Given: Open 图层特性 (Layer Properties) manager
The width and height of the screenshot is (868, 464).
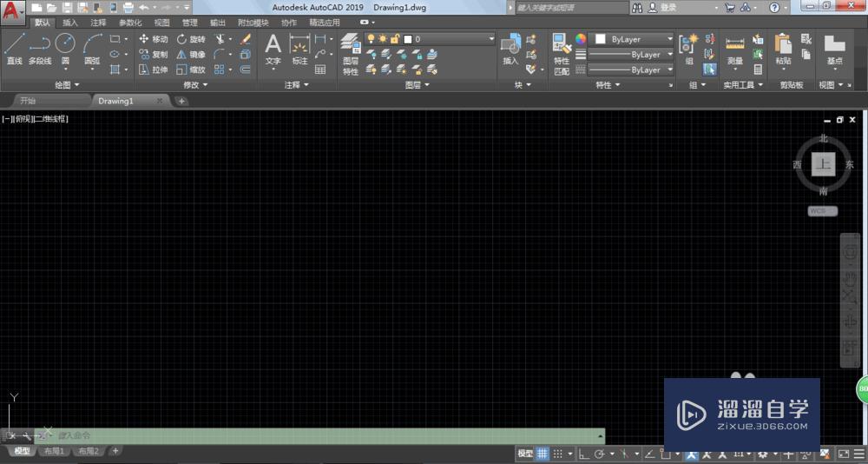Looking at the screenshot, I should (x=350, y=55).
